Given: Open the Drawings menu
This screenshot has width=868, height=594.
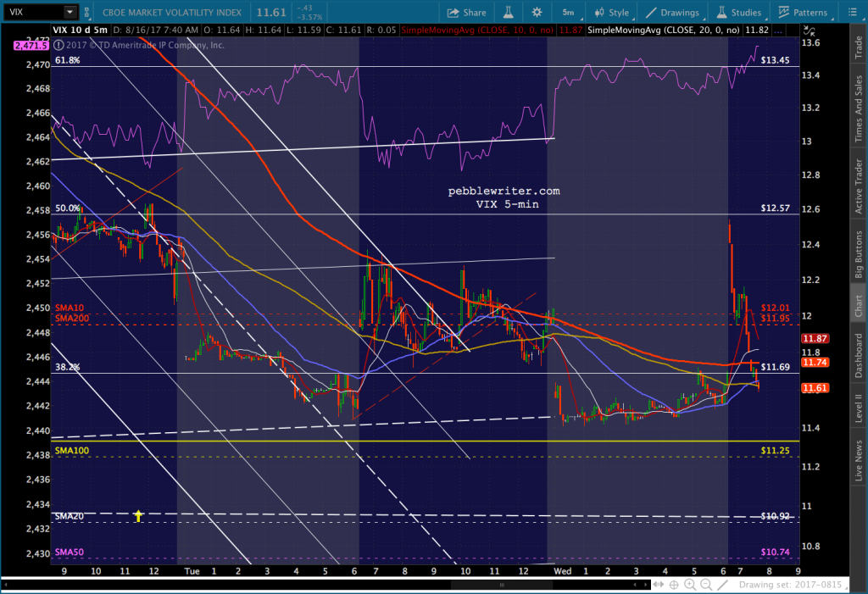Looking at the screenshot, I should [672, 12].
